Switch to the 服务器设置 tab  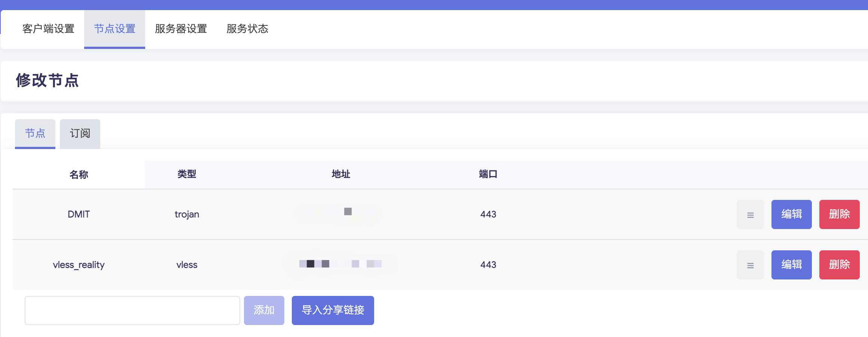coord(181,29)
